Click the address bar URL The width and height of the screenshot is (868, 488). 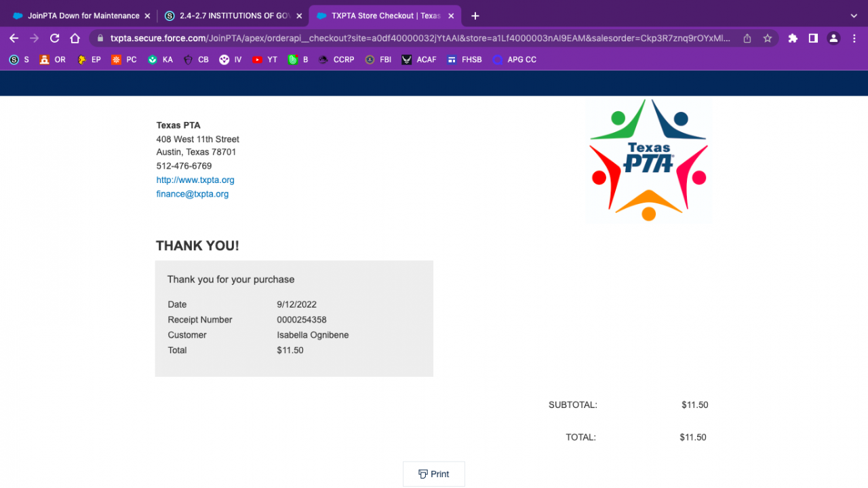tap(420, 39)
